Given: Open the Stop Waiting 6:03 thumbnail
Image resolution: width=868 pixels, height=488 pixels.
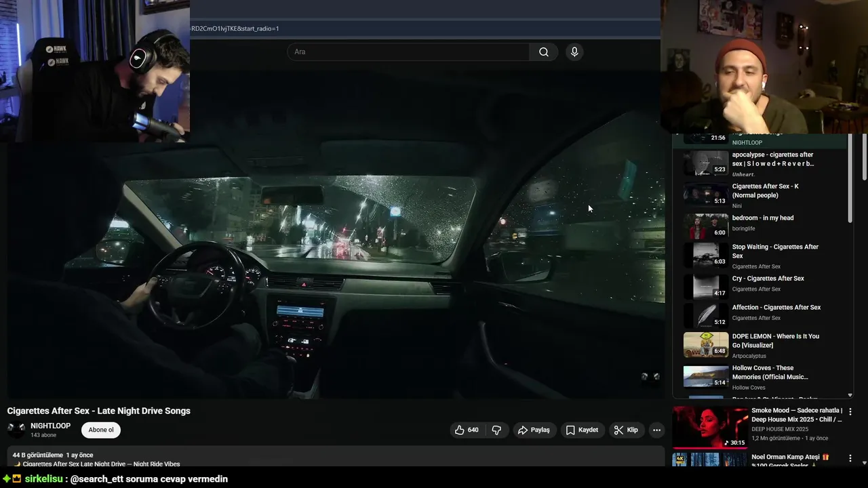Looking at the screenshot, I should pos(706,256).
